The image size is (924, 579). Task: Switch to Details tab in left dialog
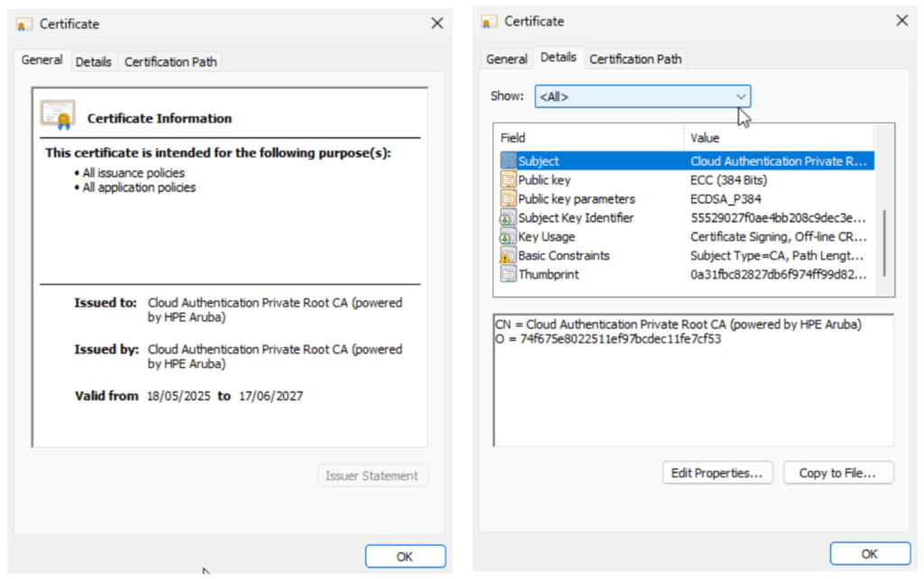pos(93,61)
